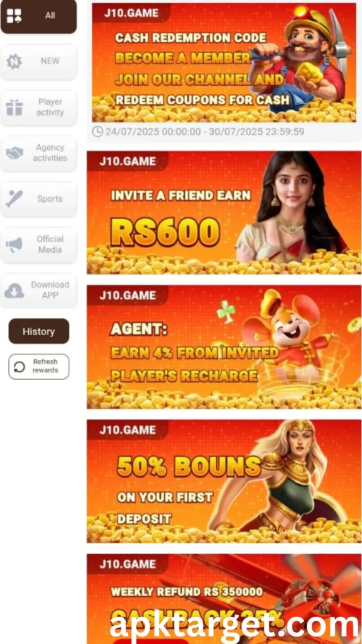Click the NEW badge icon
The width and height of the screenshot is (362, 644).
tap(14, 62)
